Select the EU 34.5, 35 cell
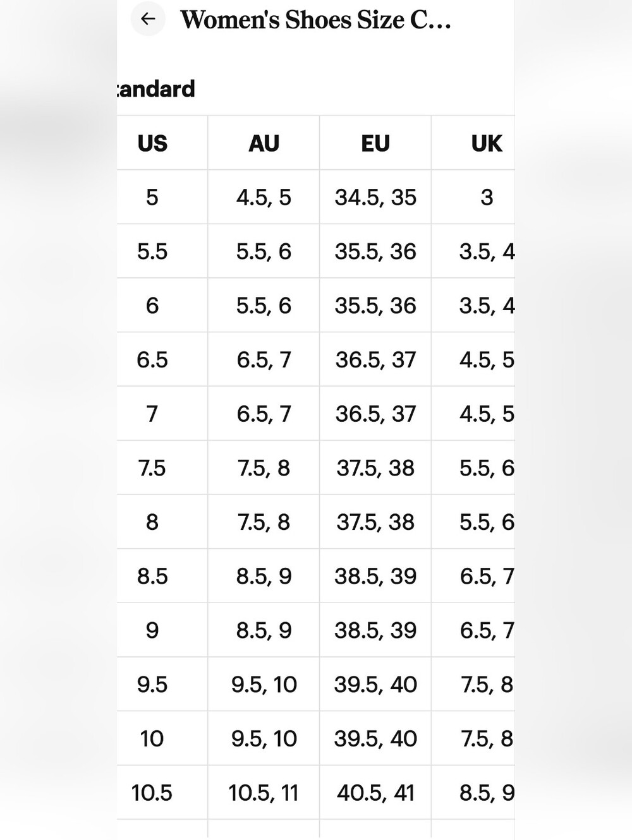This screenshot has height=840, width=632. (x=375, y=197)
